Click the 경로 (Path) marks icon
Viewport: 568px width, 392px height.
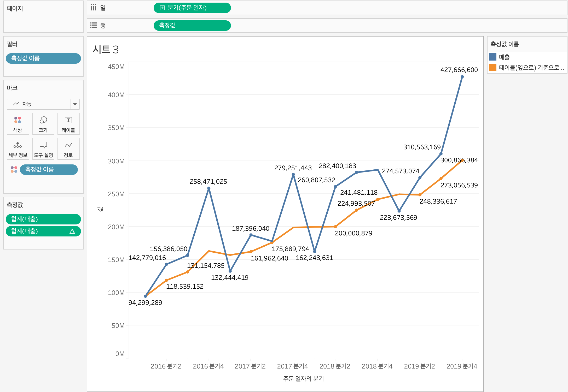coord(68,149)
